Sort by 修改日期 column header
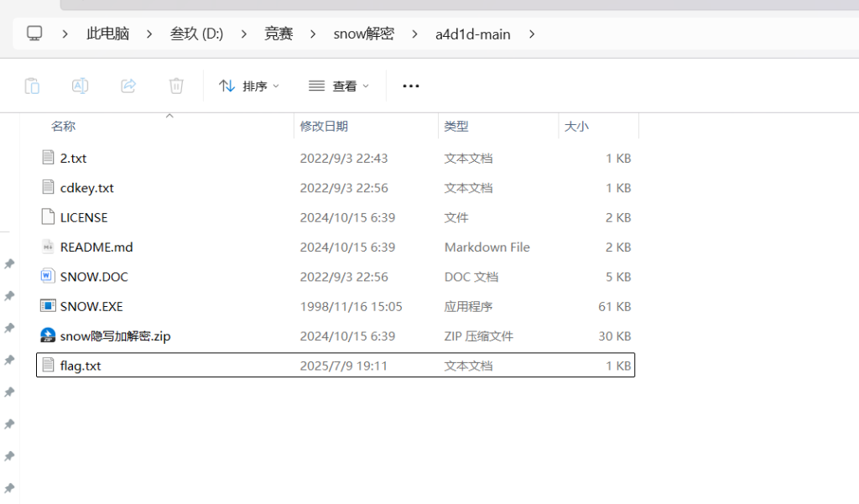Image resolution: width=859 pixels, height=504 pixels. coord(324,127)
